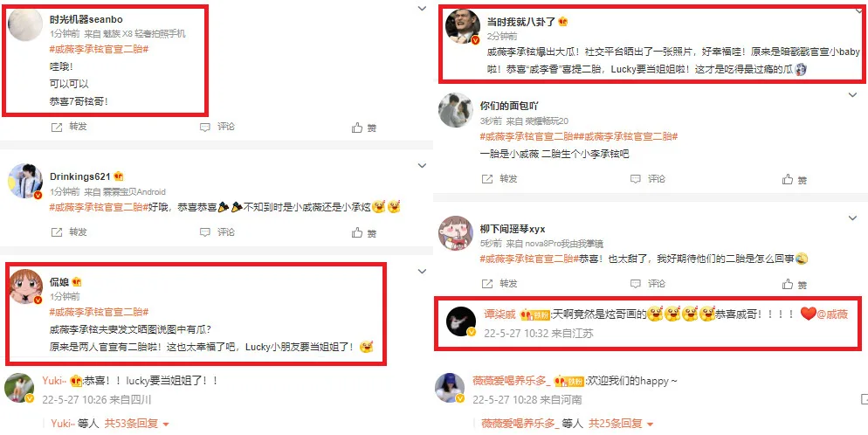The height and width of the screenshot is (435, 868).
Task: Click repost icon under 时光机器seanbo post
Action: pyautogui.click(x=57, y=128)
